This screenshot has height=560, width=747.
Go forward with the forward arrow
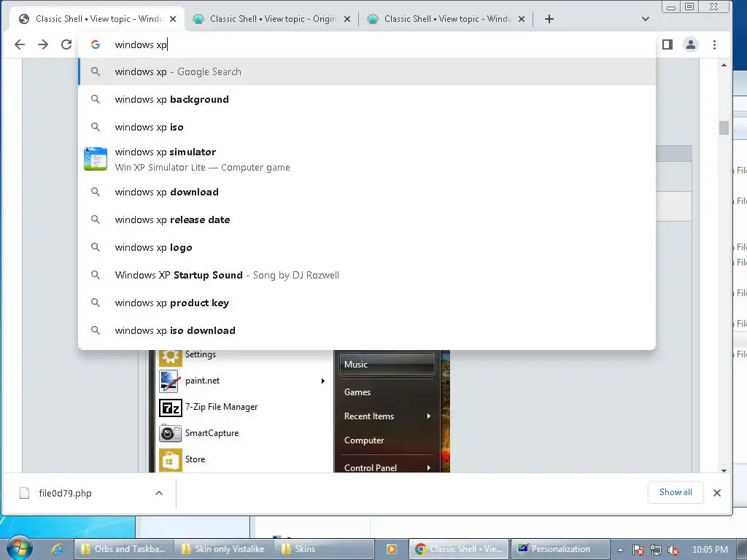click(x=43, y=44)
